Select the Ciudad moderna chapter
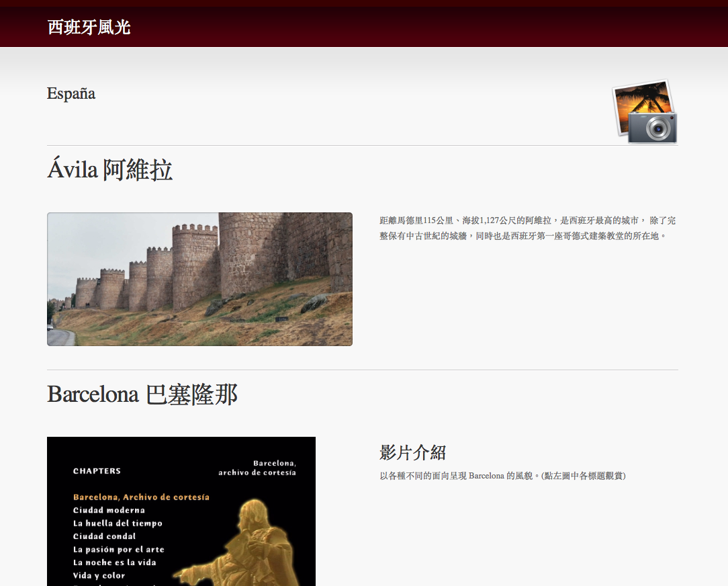 pos(109,510)
